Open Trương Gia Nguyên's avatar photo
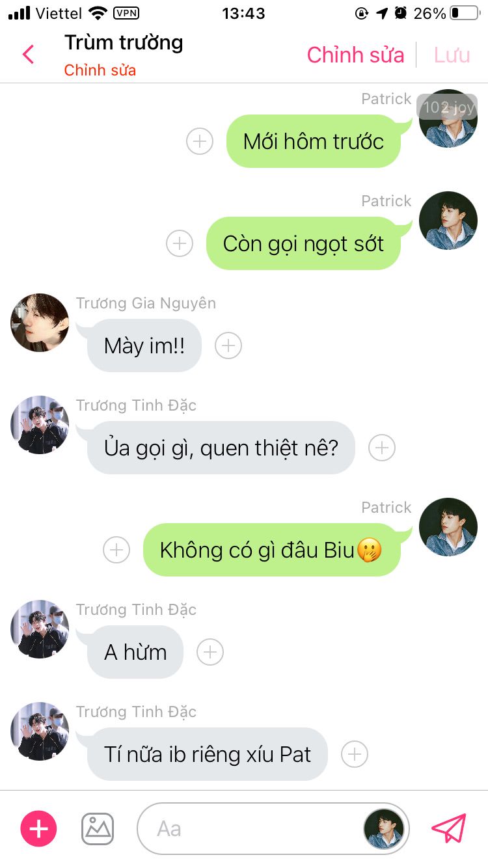This screenshot has width=488, height=868. coord(40,322)
